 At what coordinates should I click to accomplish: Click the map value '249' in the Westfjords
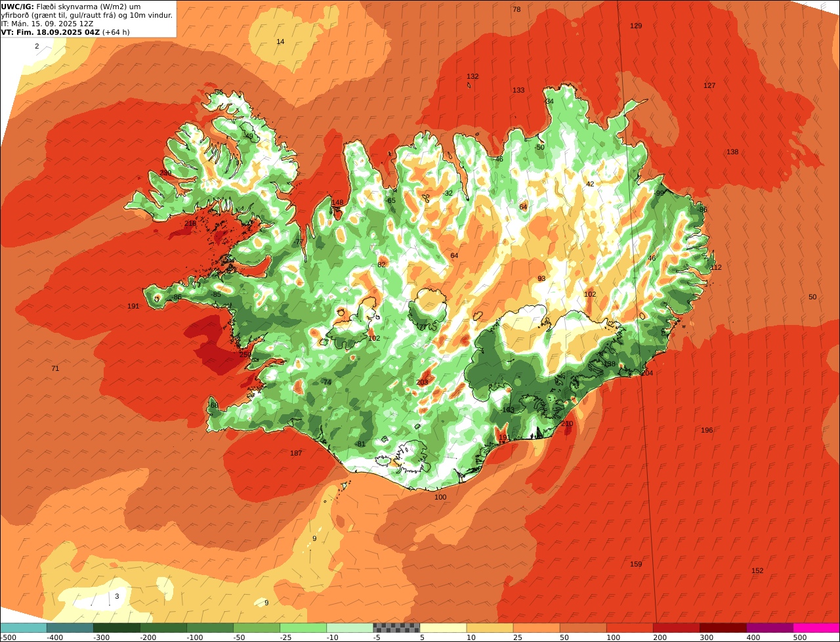(x=165, y=173)
